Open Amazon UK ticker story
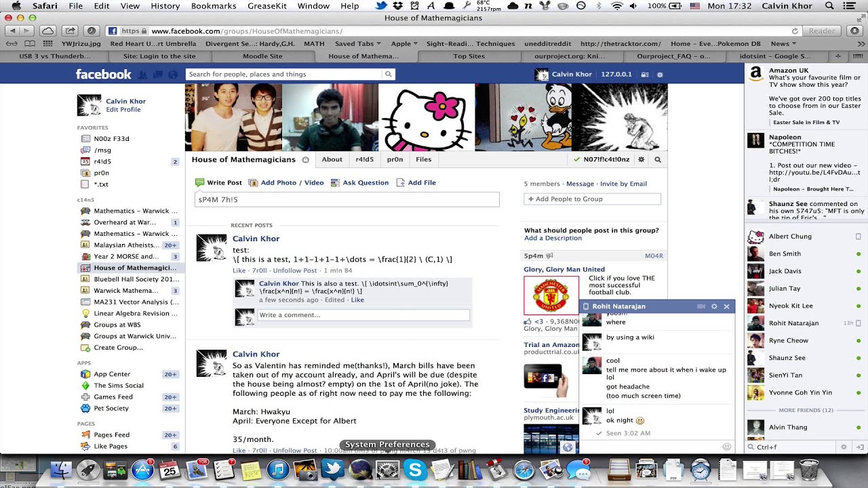Viewport: 868px width, 488px height. pyautogui.click(x=806, y=96)
